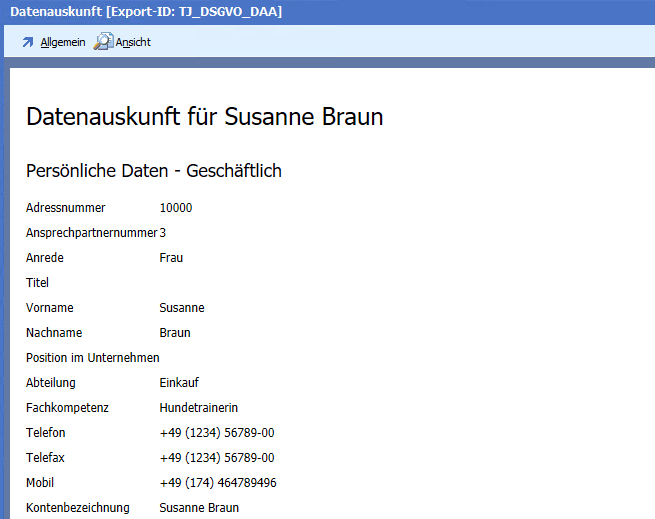The width and height of the screenshot is (655, 519).
Task: Open the Ansicht menu
Action: pos(133,43)
